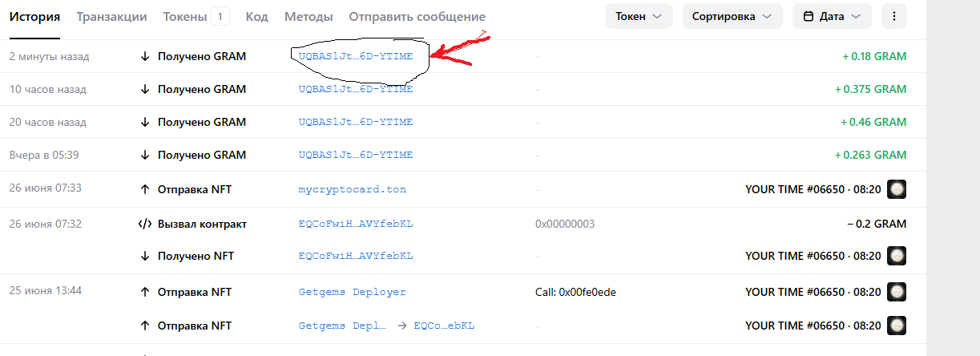Expand the Токен filter dropdown
The height and width of the screenshot is (356, 980).
pyautogui.click(x=639, y=16)
